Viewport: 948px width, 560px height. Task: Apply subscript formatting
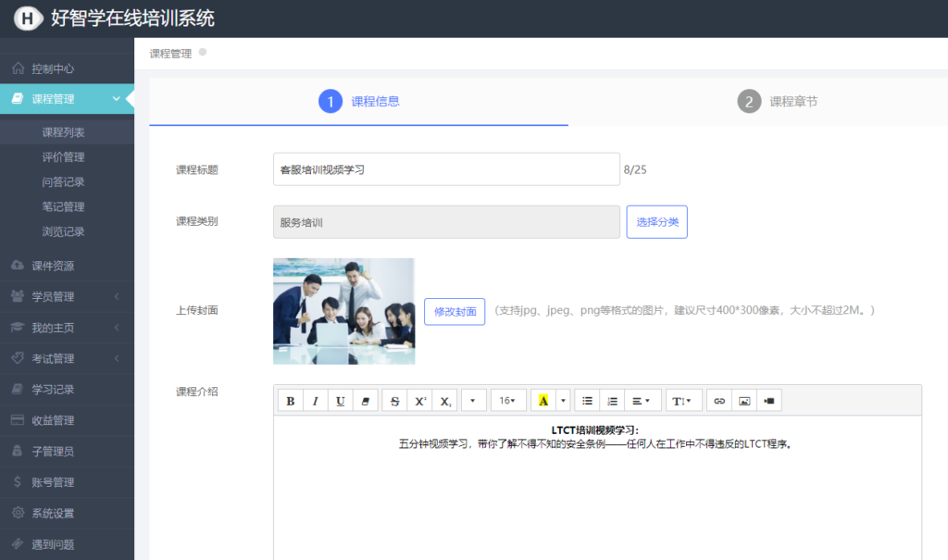[x=445, y=401]
